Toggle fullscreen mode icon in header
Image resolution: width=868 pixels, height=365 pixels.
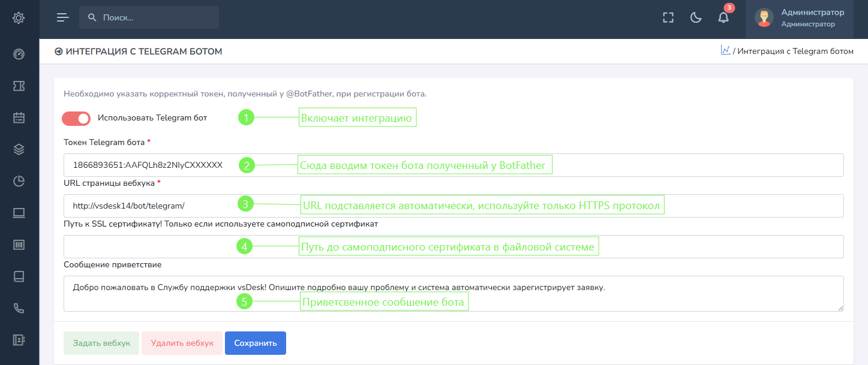pyautogui.click(x=668, y=17)
